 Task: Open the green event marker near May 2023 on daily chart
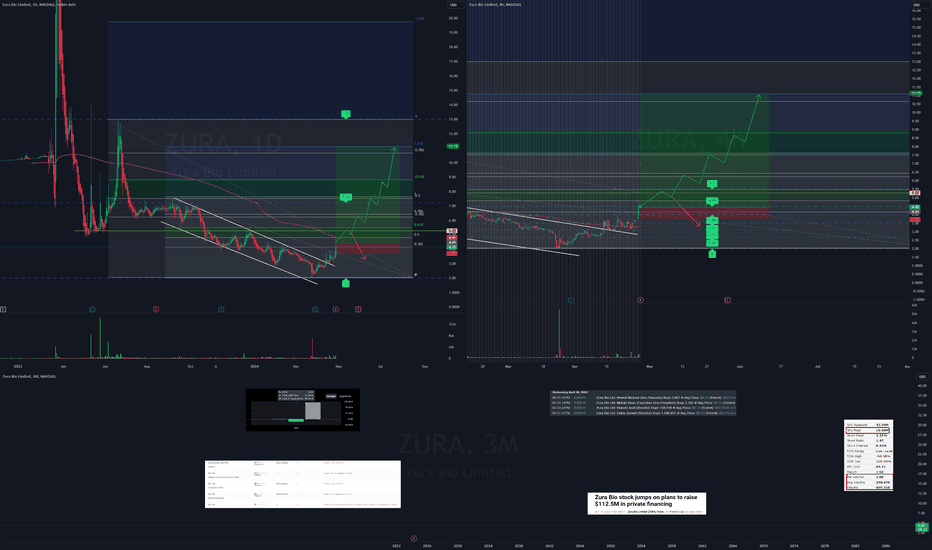point(92,309)
